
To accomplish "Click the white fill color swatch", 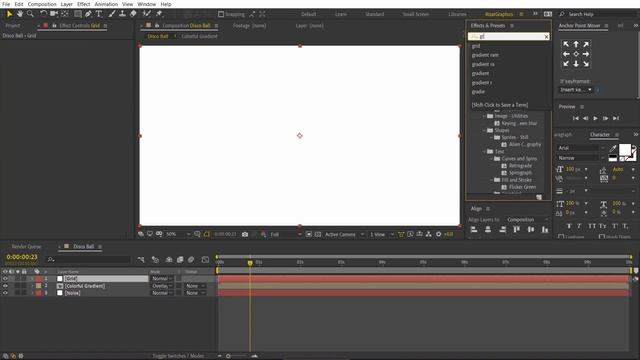I will [x=624, y=150].
